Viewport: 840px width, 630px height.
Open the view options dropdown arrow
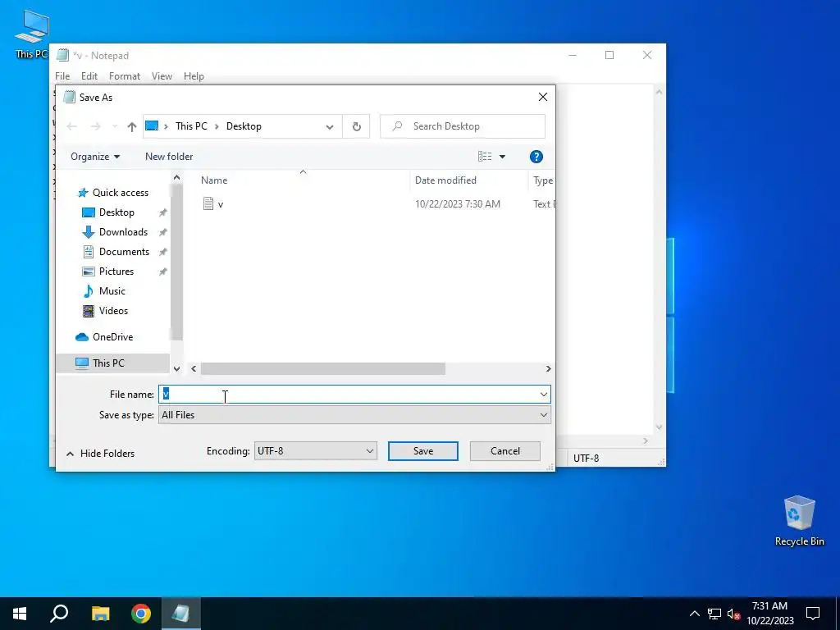click(x=503, y=157)
